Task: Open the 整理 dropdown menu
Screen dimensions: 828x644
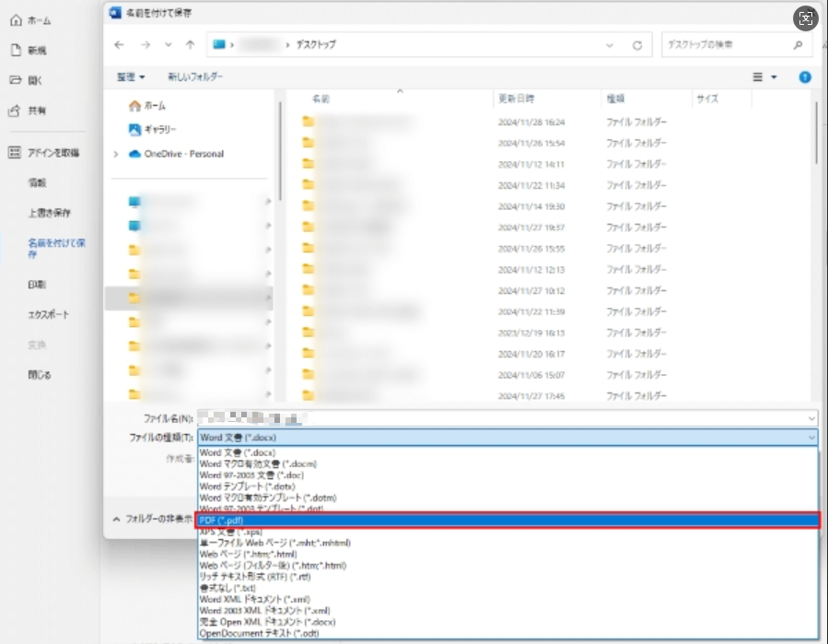Action: tap(132, 77)
